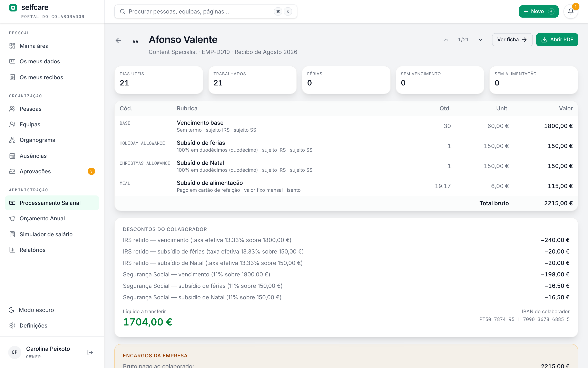Expand the Novo button plus circle
Viewport: 588px width, 368px height.
tap(551, 11)
